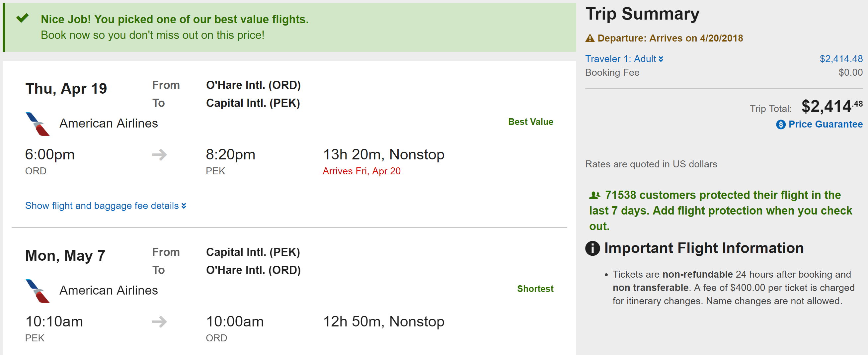Click the American Airlines logo for return flight
Image resolution: width=868 pixels, height=355 pixels.
pos(38,291)
